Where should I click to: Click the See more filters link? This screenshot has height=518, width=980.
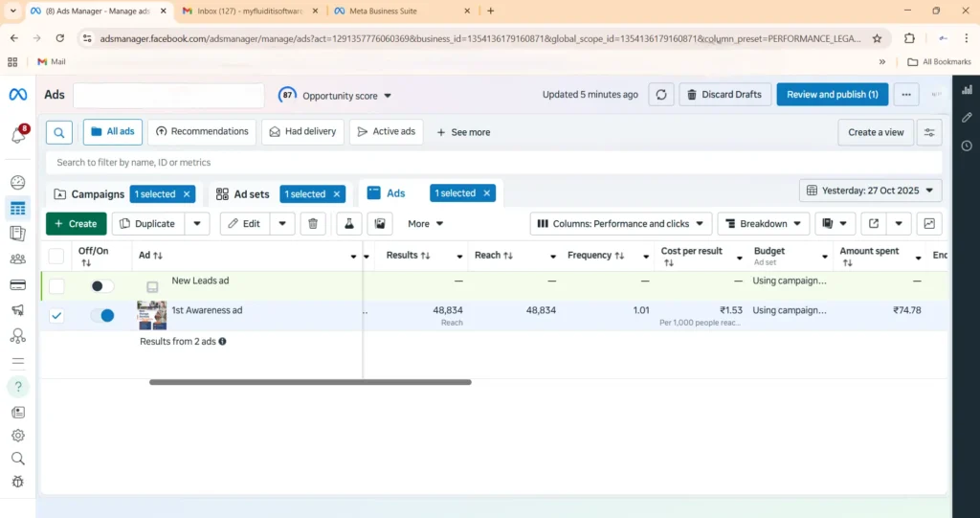[x=463, y=132]
